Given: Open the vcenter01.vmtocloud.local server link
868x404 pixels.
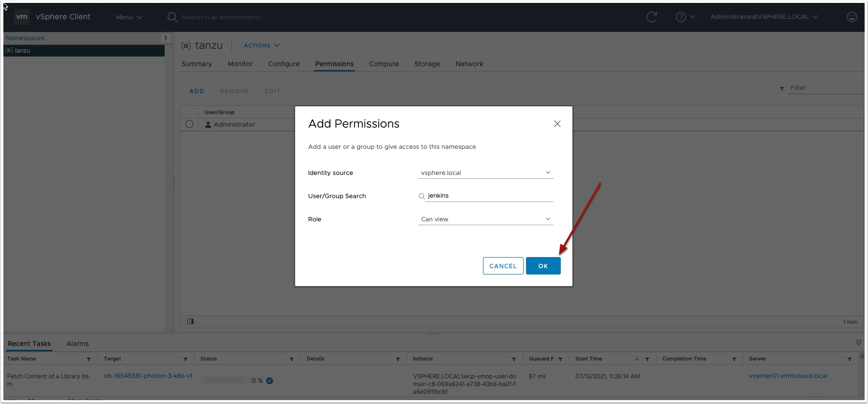Looking at the screenshot, I should [x=788, y=376].
